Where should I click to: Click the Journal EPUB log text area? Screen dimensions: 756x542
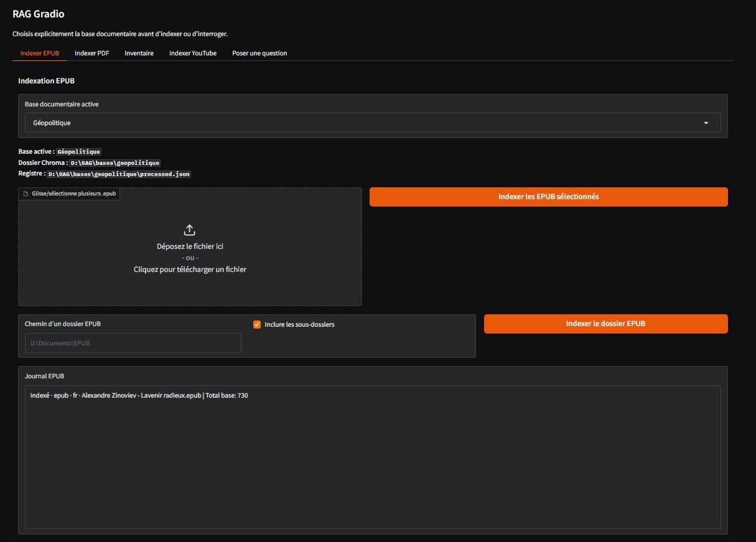tap(373, 457)
